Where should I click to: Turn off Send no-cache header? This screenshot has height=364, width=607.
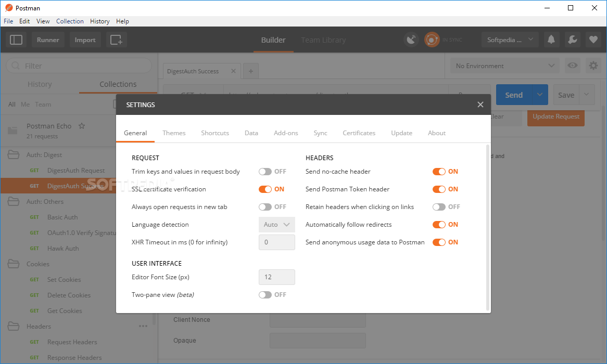point(439,172)
